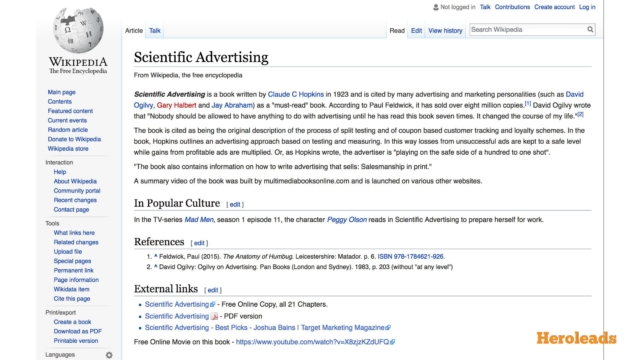Click the ISBN 978-1784621-926 link
The height and width of the screenshot is (360, 640).
click(411, 257)
